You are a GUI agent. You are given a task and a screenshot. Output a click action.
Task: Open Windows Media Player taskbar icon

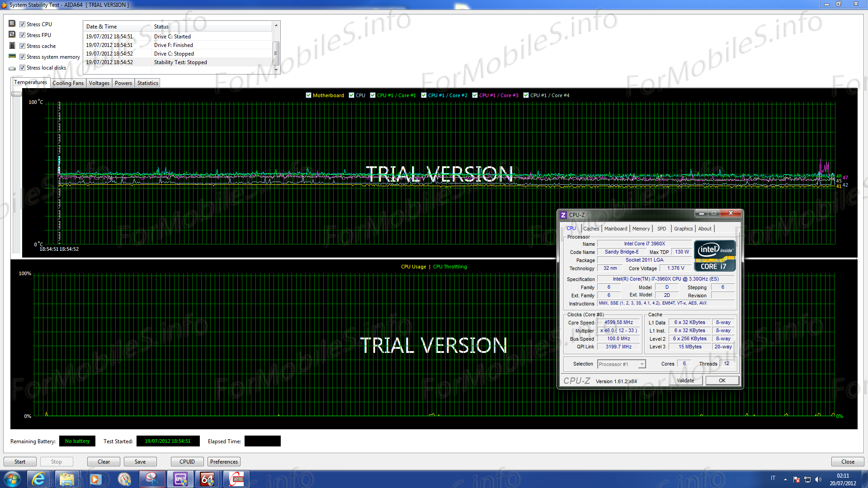95,479
